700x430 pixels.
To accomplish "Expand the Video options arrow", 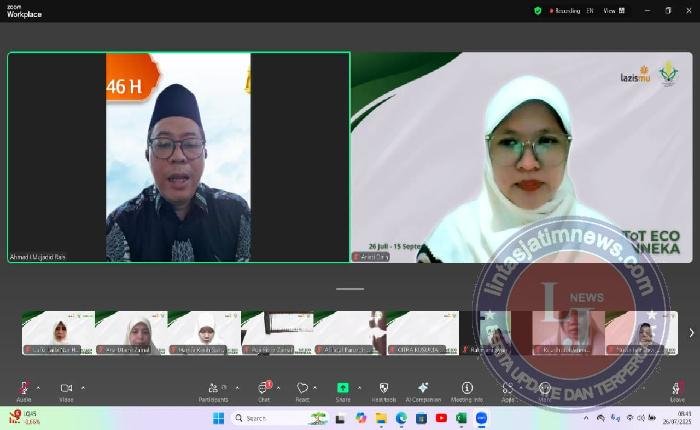I will 83,387.
